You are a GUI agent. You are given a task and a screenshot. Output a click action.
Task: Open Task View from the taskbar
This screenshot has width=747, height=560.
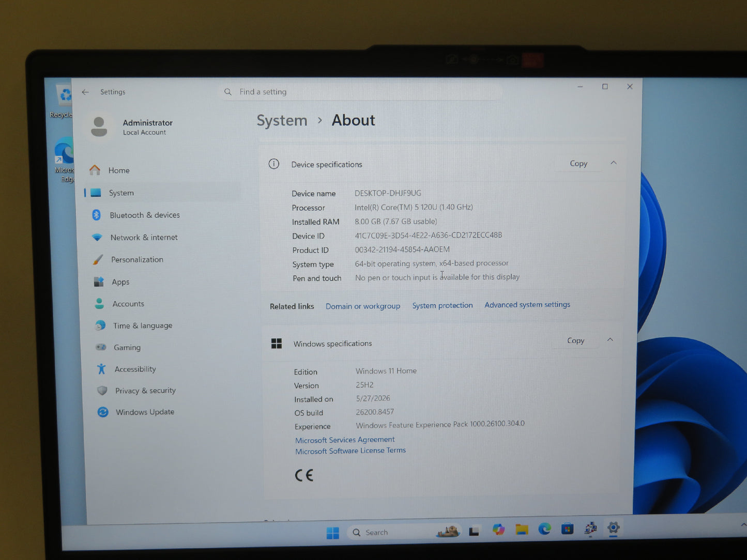tap(474, 531)
